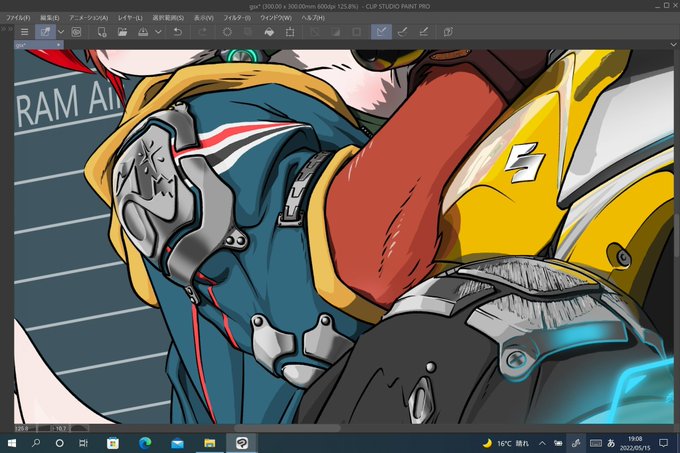Click the Fill bucket icon in command bar
The image size is (680, 453).
click(x=269, y=32)
